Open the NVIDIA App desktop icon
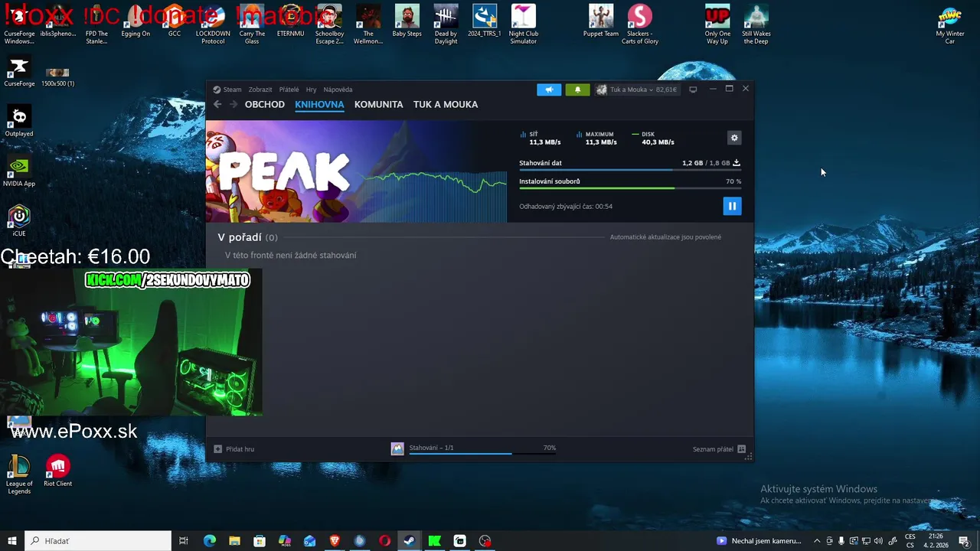980x551 pixels. pos(19,171)
